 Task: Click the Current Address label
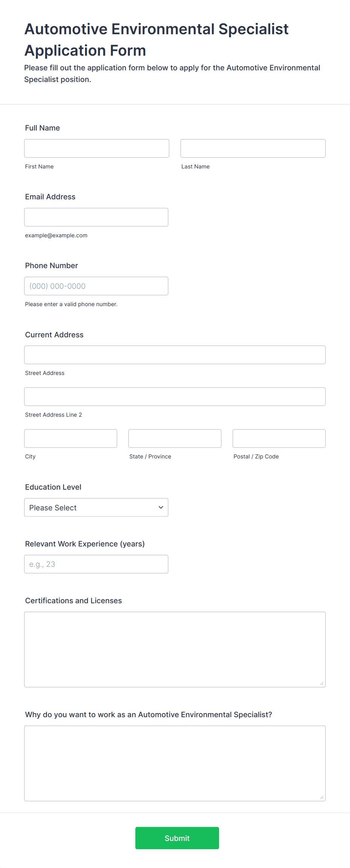coord(54,335)
